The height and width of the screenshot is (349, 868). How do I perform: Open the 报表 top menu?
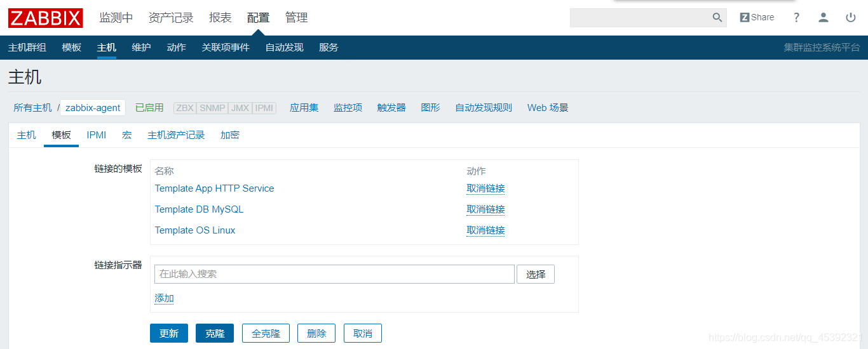220,18
